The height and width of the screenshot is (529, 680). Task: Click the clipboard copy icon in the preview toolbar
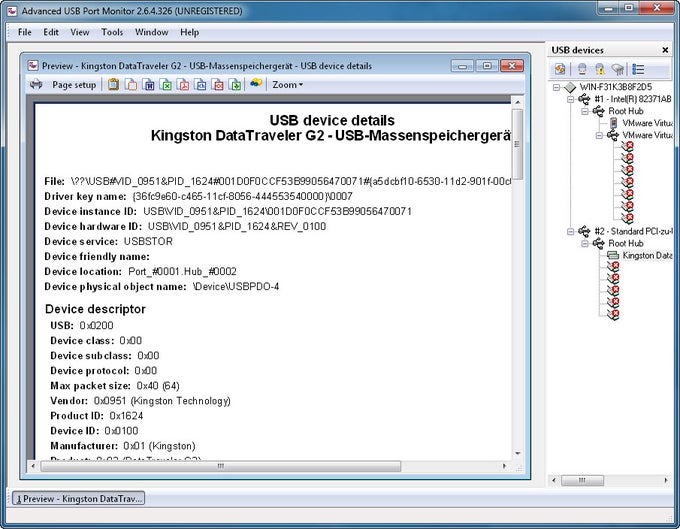tap(113, 84)
